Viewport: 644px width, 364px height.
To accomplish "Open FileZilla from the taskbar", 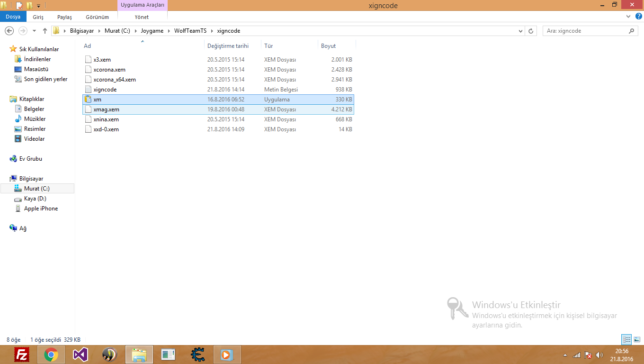I will [22, 355].
